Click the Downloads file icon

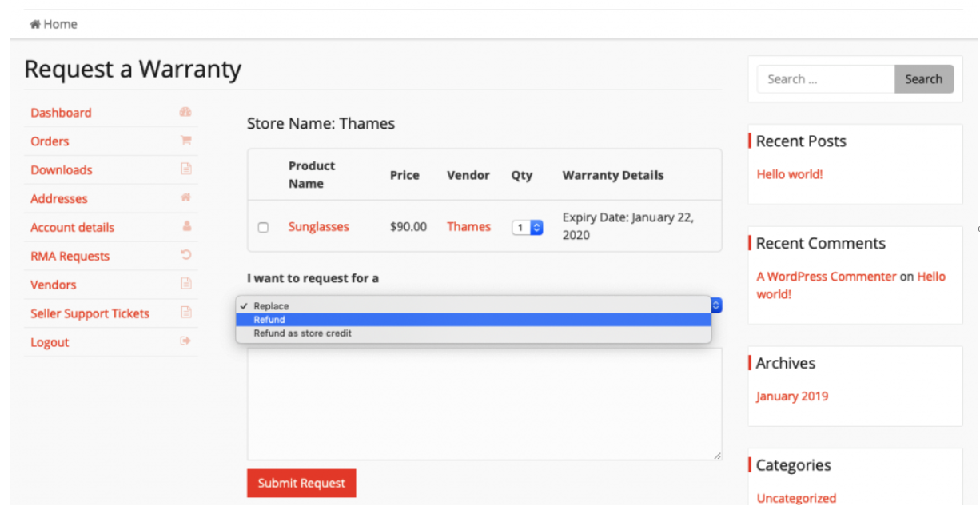coord(185,169)
